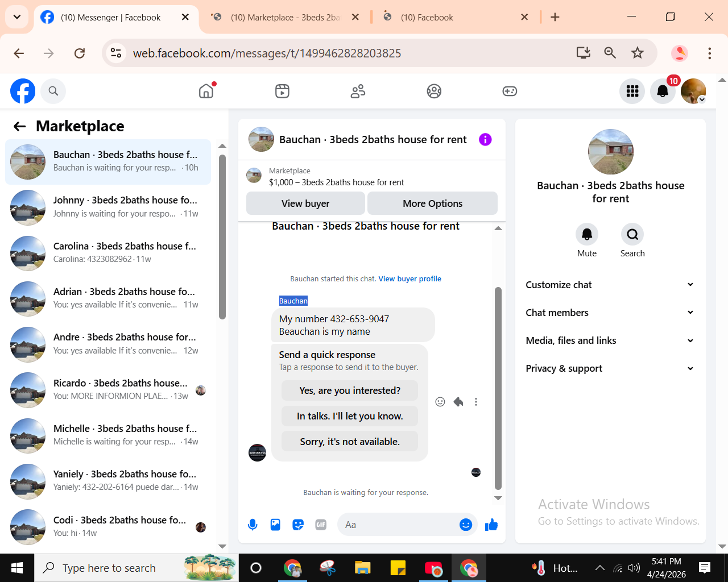The height and width of the screenshot is (582, 728).
Task: Open the Friends icon in top navigation
Action: tap(358, 91)
